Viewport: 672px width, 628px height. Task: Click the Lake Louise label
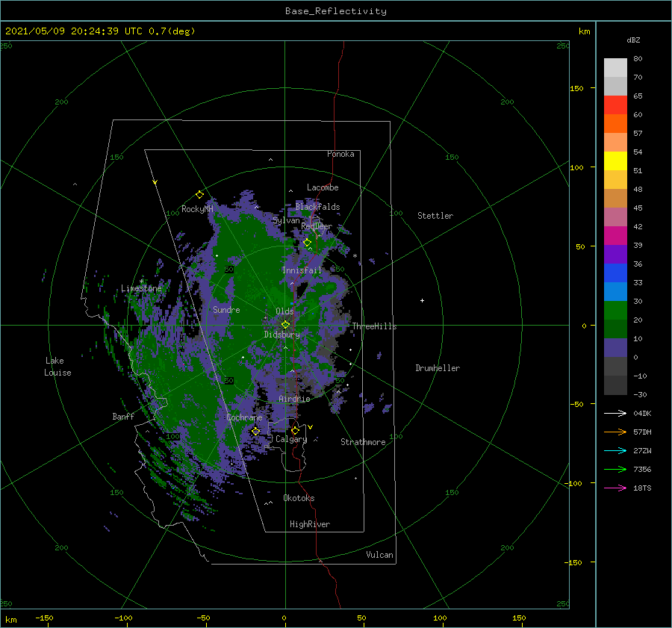[57, 367]
